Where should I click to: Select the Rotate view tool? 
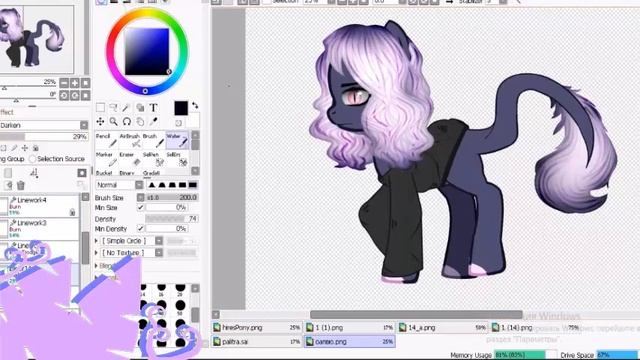pyautogui.click(x=127, y=121)
